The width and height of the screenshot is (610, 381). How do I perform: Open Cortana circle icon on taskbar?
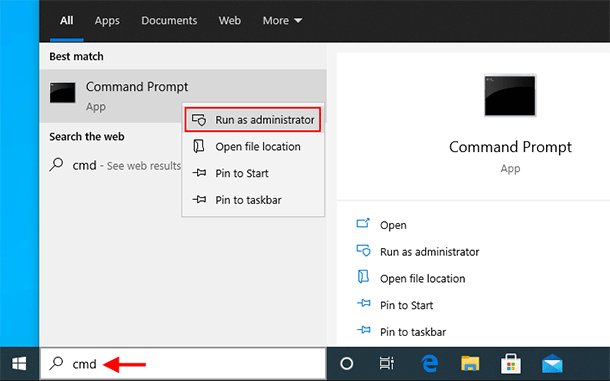(347, 364)
